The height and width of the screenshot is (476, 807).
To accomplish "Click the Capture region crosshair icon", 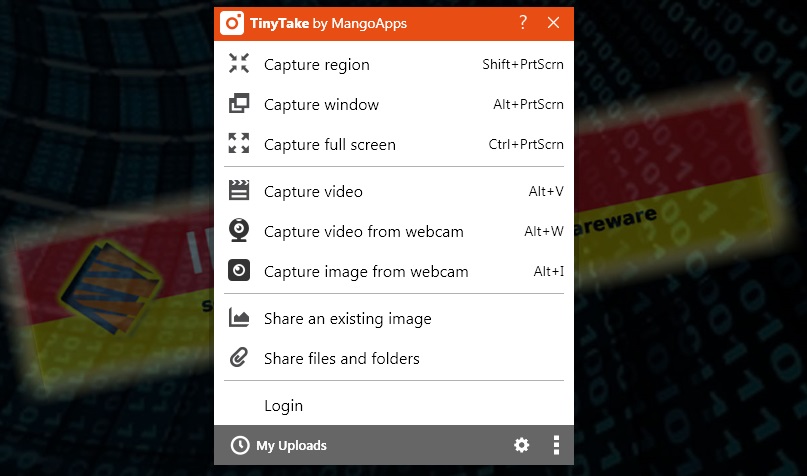I will pyautogui.click(x=239, y=64).
